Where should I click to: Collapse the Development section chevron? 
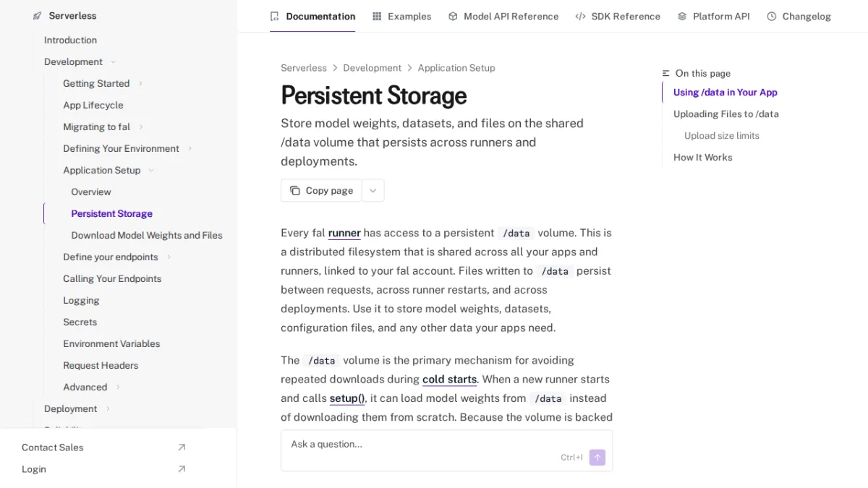pyautogui.click(x=113, y=62)
